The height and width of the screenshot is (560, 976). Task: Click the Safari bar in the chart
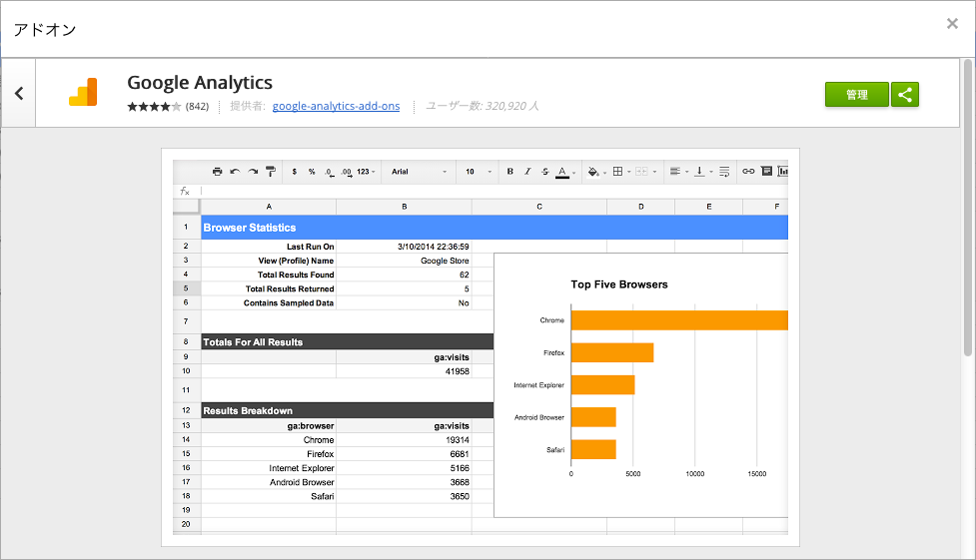coord(593,450)
